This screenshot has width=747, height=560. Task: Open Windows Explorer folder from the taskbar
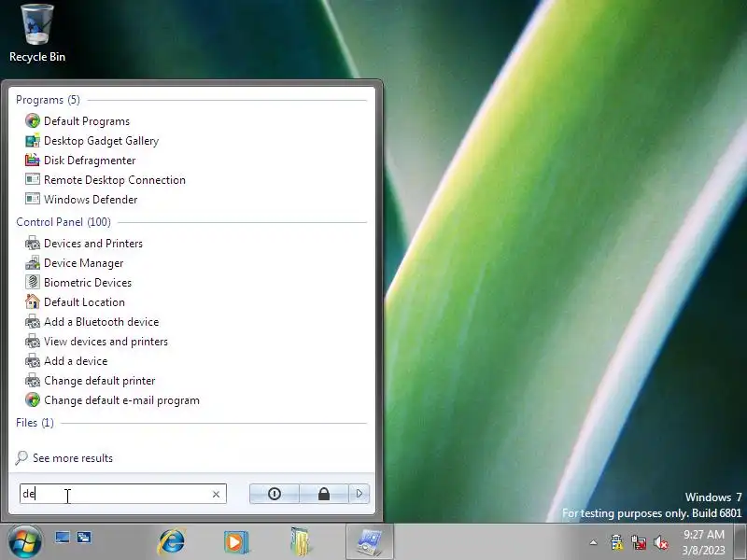301,541
